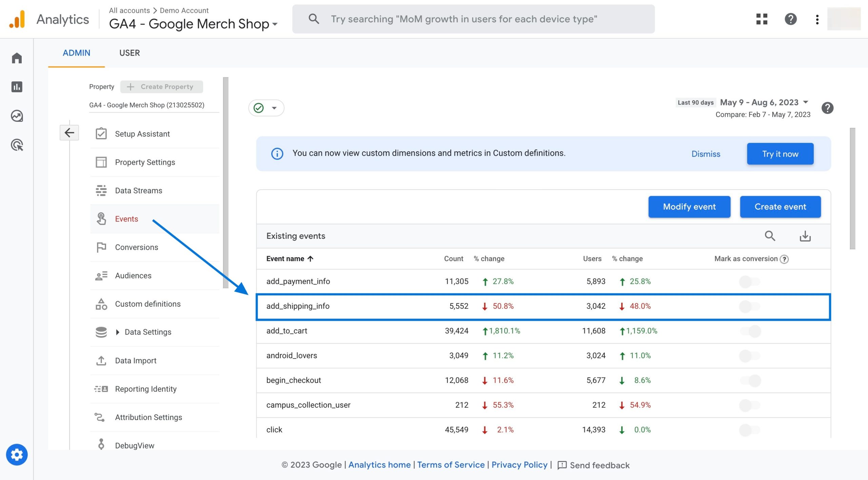The height and width of the screenshot is (480, 868).
Task: Click the search input field
Action: (x=473, y=19)
